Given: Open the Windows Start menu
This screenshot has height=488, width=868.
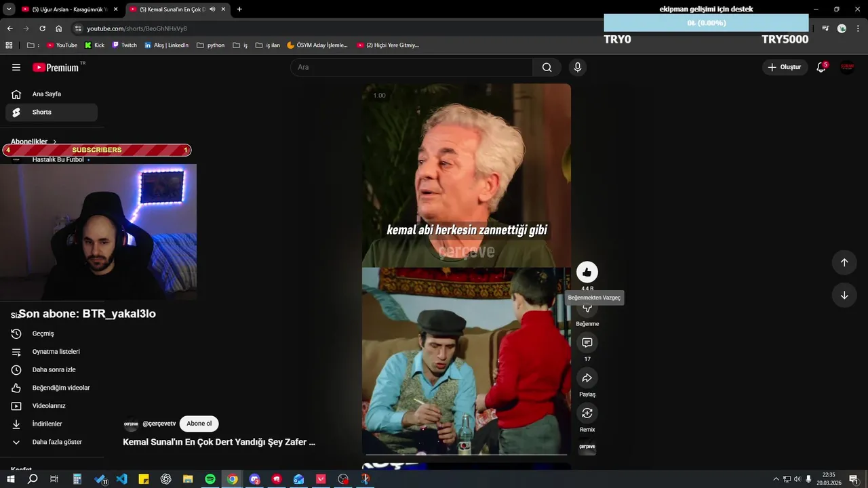Looking at the screenshot, I should pyautogui.click(x=9, y=479).
